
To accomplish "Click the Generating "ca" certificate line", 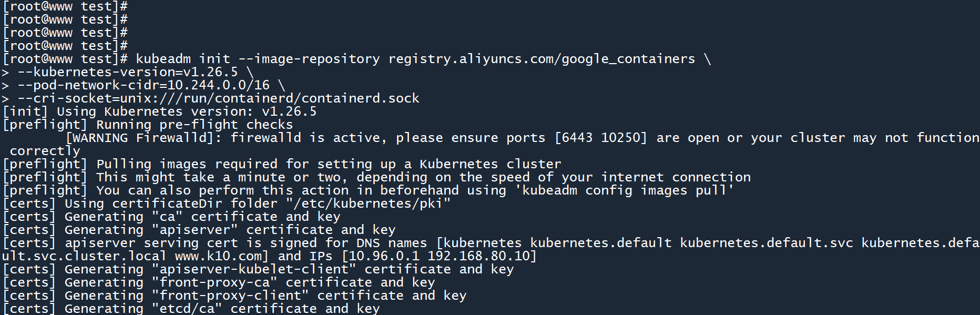I will [x=202, y=217].
